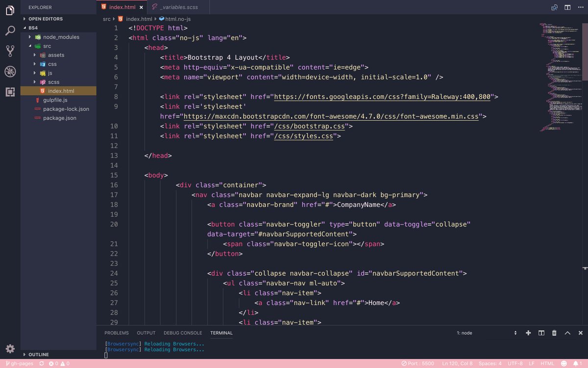Open the Debug view in activity bar

tap(10, 72)
